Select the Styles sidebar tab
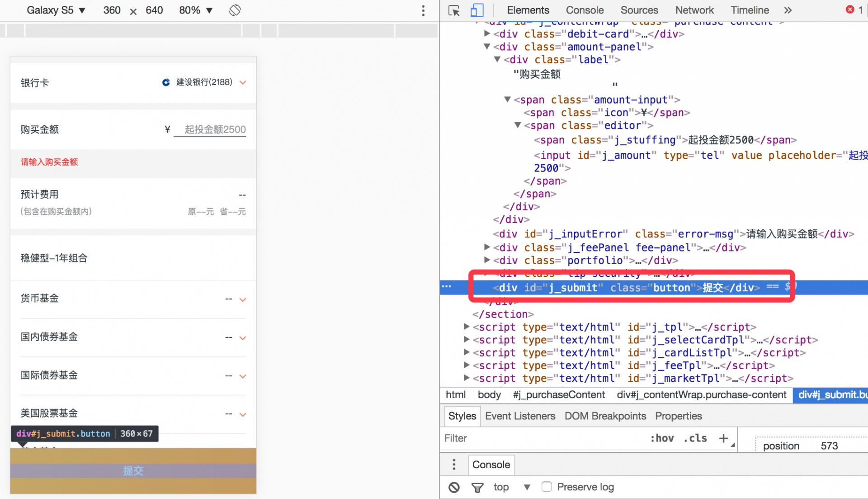 tap(462, 416)
